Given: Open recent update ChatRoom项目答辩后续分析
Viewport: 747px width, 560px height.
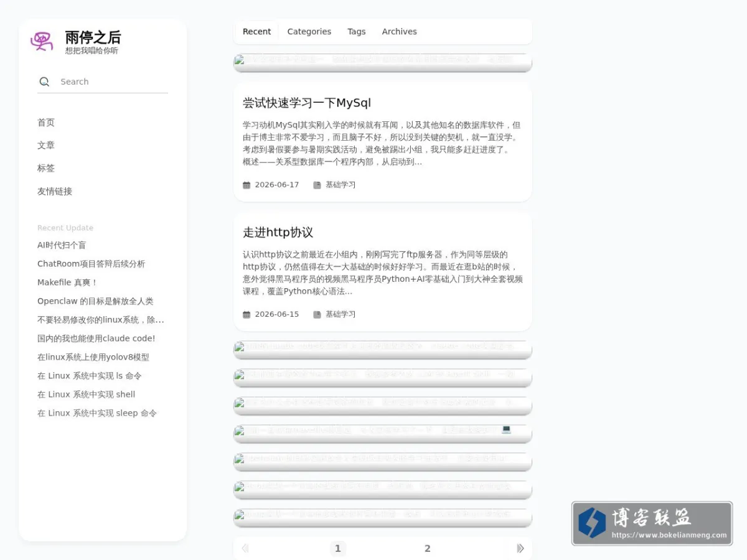Looking at the screenshot, I should point(92,264).
